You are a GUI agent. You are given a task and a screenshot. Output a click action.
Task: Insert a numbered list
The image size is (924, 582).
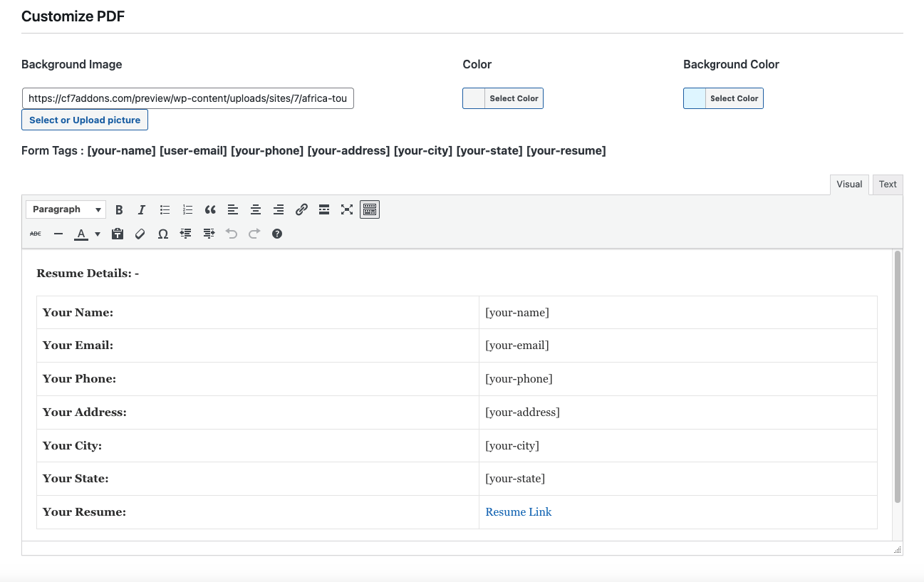pos(187,209)
